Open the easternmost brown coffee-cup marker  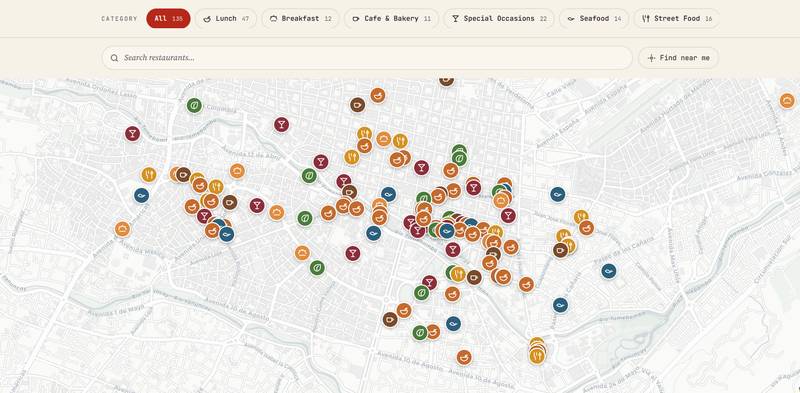[560, 250]
